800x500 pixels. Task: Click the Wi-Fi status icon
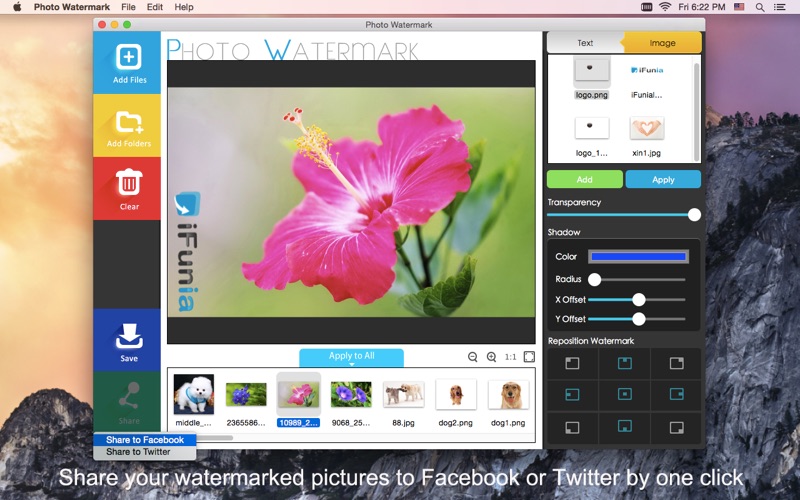665,7
